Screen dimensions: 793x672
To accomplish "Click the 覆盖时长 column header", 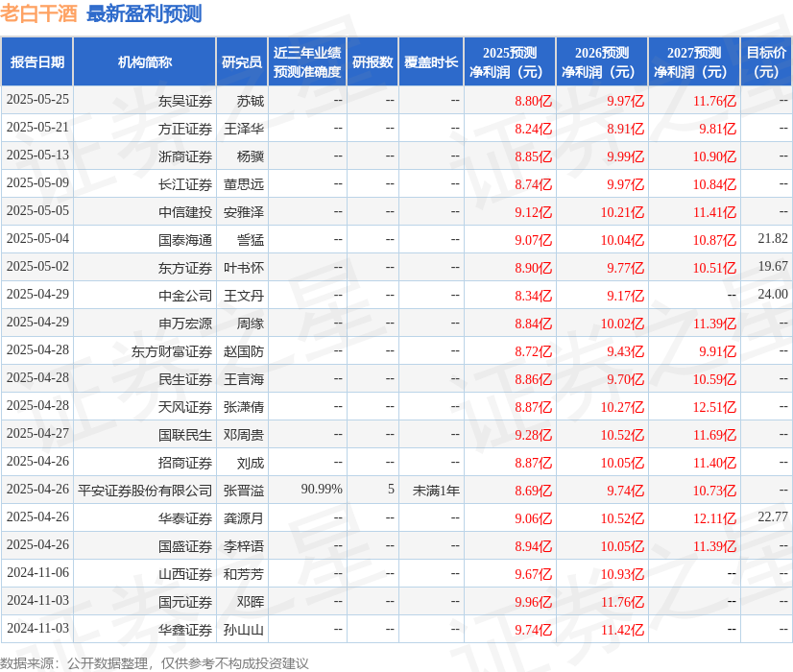I will [x=431, y=61].
